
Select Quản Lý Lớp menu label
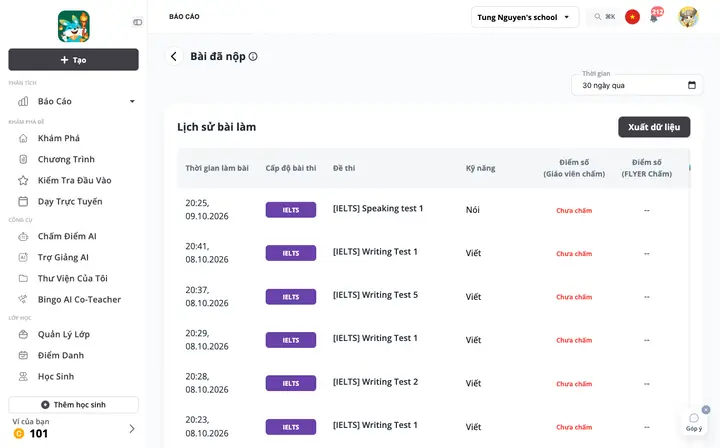pyautogui.click(x=64, y=334)
